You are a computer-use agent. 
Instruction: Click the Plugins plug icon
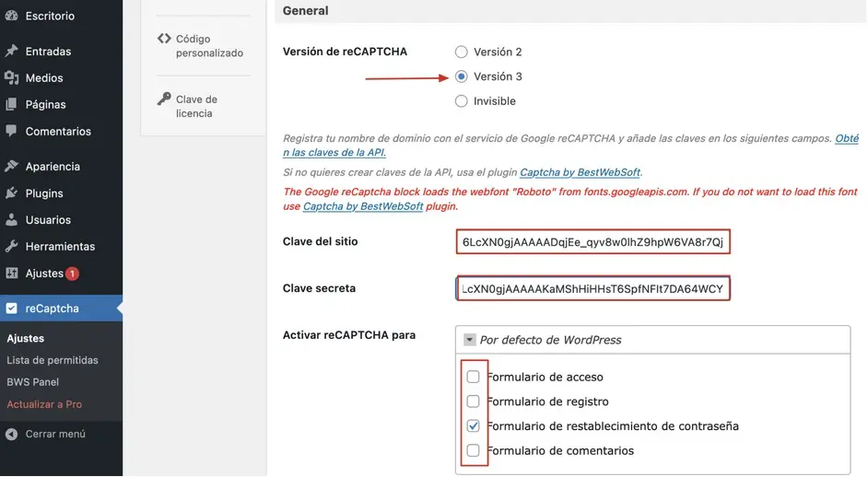tap(11, 193)
